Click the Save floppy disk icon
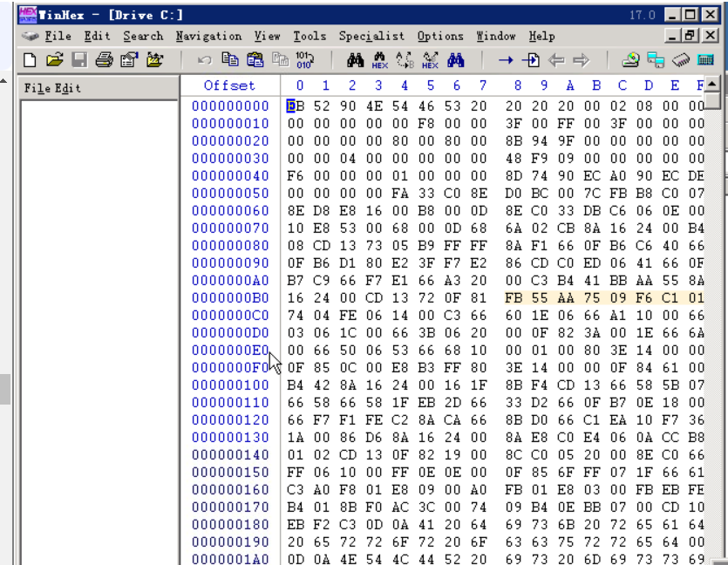This screenshot has width=728, height=565. click(x=79, y=60)
